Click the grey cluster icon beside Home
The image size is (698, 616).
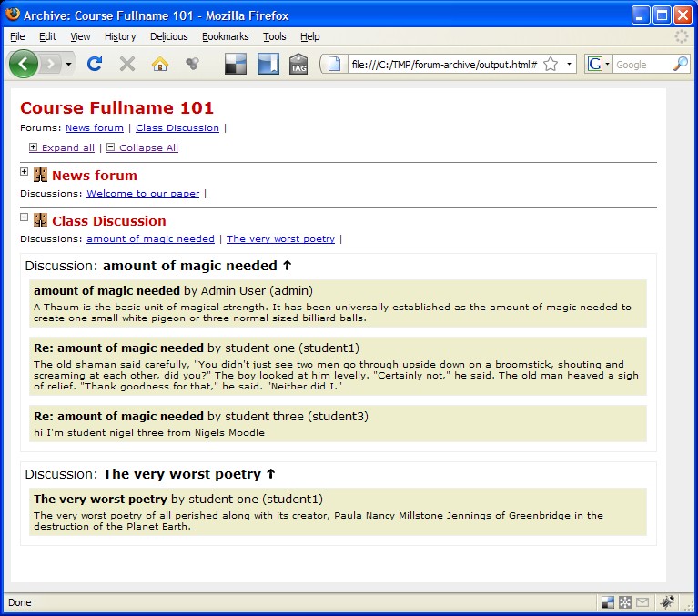point(192,64)
